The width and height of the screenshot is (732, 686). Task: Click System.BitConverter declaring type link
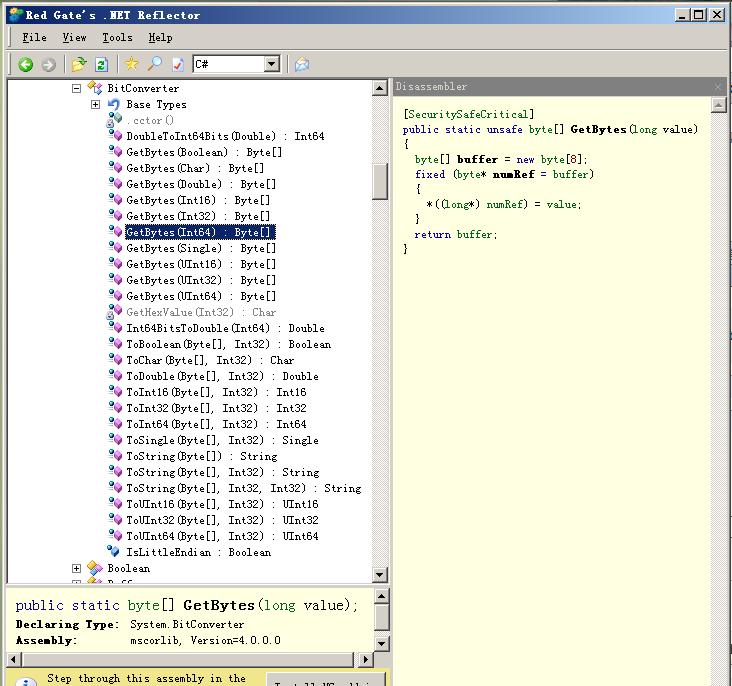pyautogui.click(x=187, y=624)
